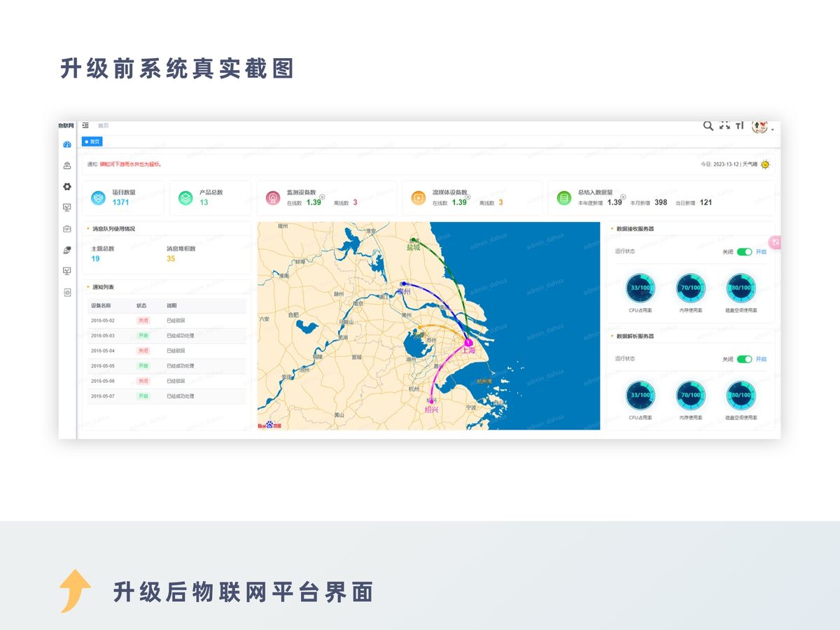Click the 监测设备数 pink camera icon
This screenshot has width=840, height=630.
click(272, 198)
